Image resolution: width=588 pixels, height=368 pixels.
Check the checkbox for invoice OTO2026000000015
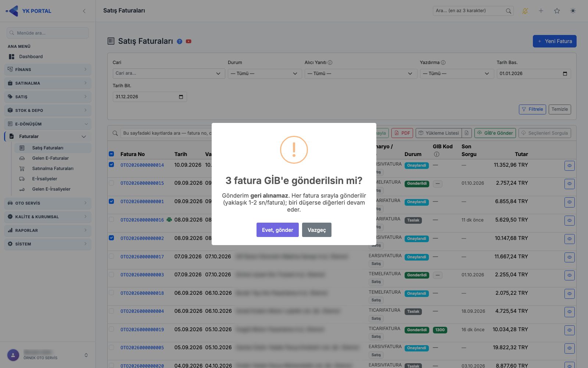point(111,183)
